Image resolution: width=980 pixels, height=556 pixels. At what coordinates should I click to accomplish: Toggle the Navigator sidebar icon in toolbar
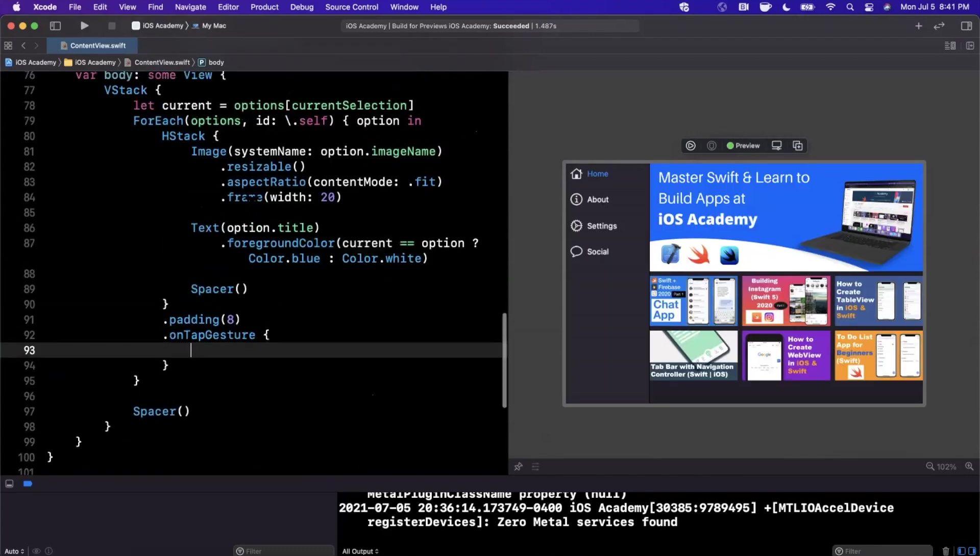(55, 26)
